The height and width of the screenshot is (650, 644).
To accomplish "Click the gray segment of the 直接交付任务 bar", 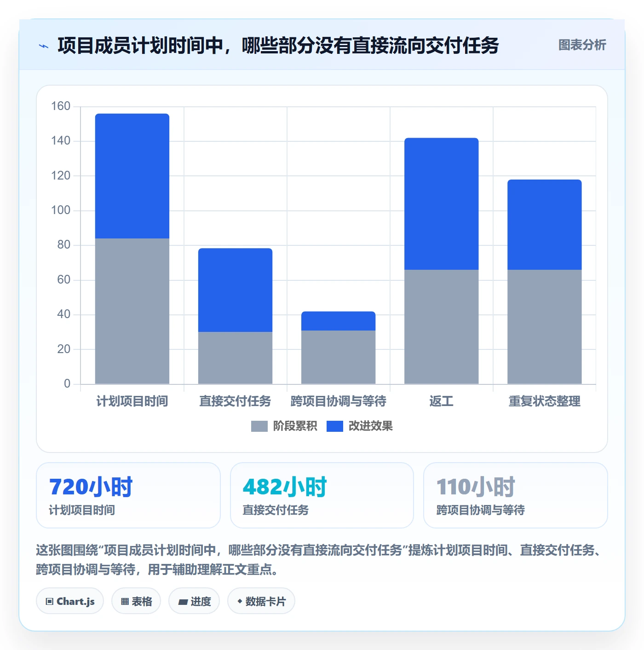I will [235, 358].
